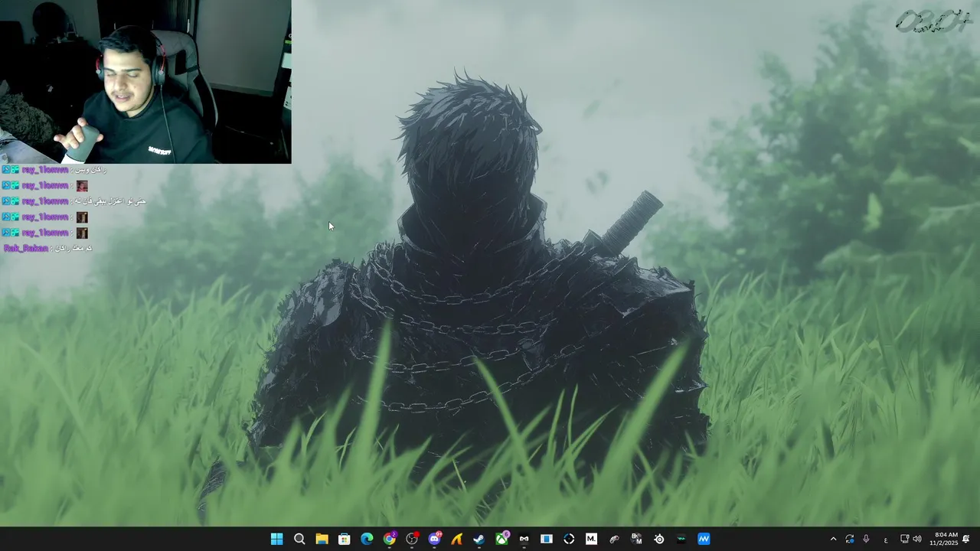The height and width of the screenshot is (551, 980).
Task: Open volume speaker tray icon
Action: [917, 540]
